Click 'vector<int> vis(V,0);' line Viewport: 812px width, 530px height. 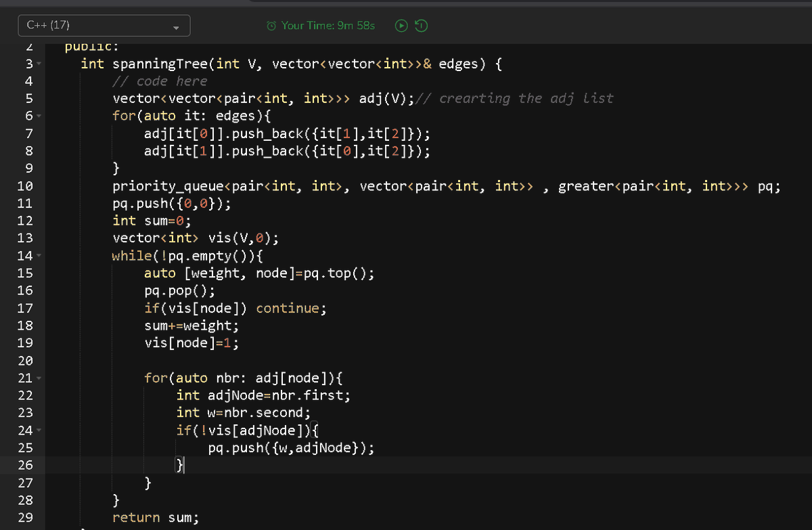pos(195,238)
